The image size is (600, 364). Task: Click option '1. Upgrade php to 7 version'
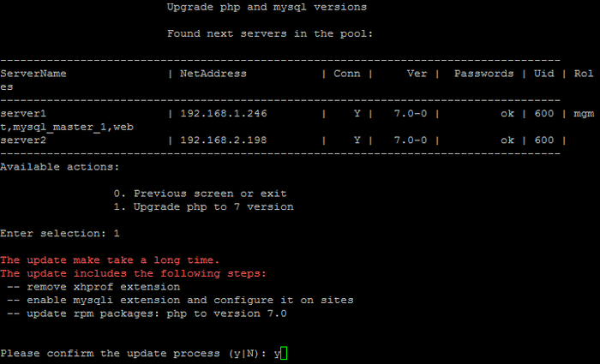[203, 207]
